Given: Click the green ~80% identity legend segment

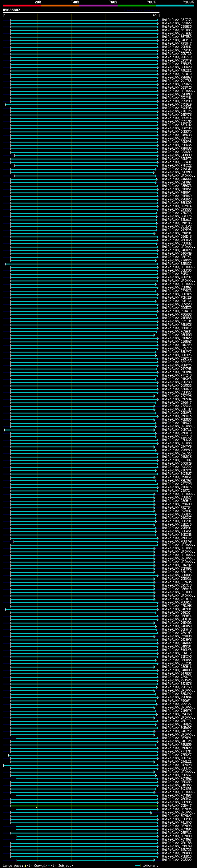Looking at the screenshot, I should click(137, 6).
